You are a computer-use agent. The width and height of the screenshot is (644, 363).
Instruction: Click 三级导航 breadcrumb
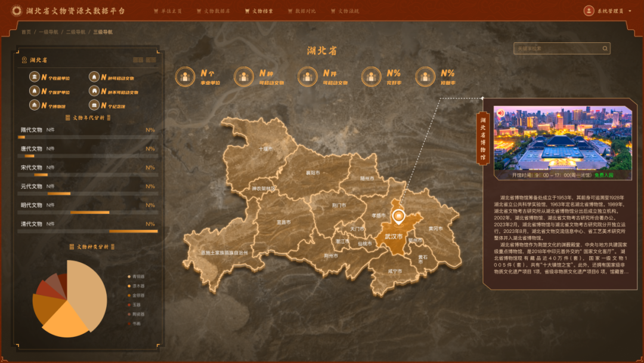coord(103,32)
